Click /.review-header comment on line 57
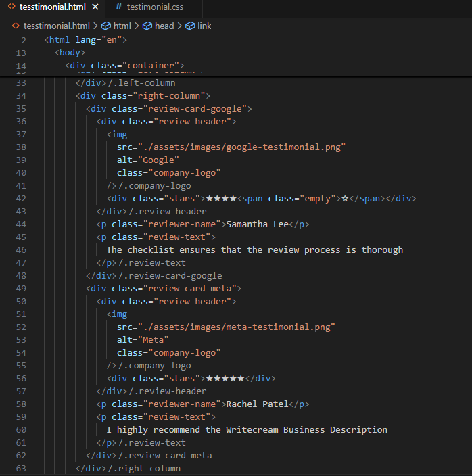This screenshot has width=472, height=476. click(x=168, y=391)
